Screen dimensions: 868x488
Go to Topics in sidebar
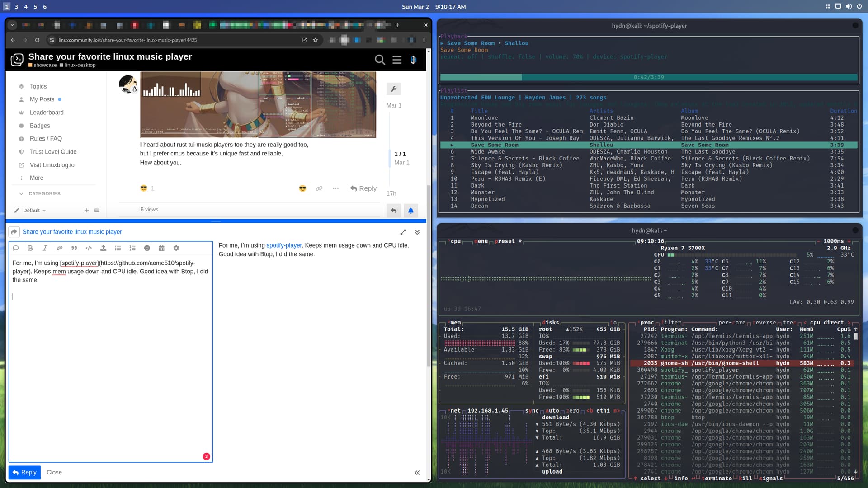[x=38, y=86]
